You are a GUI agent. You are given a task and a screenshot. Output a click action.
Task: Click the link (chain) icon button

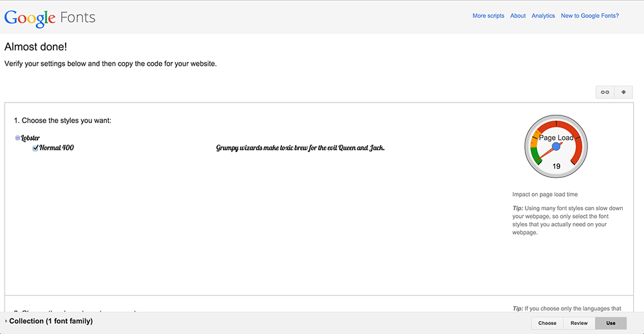coord(605,92)
